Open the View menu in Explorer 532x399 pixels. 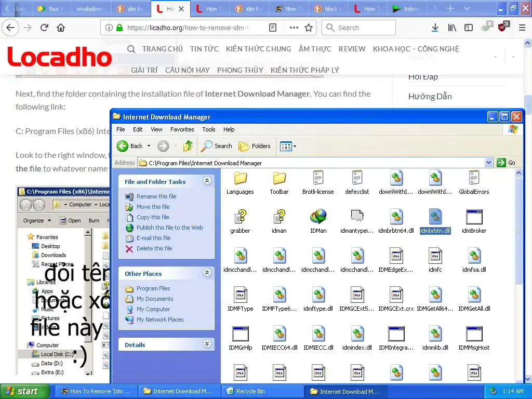tap(156, 129)
